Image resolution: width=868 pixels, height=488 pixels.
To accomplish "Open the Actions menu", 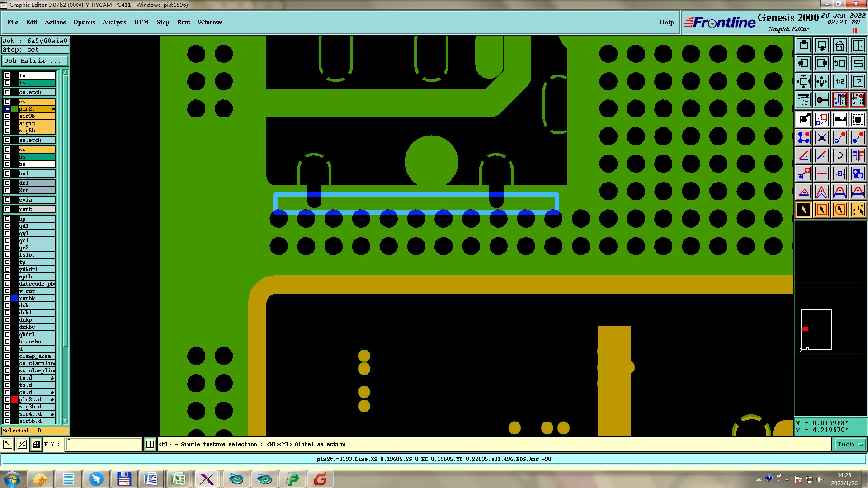I will point(55,22).
